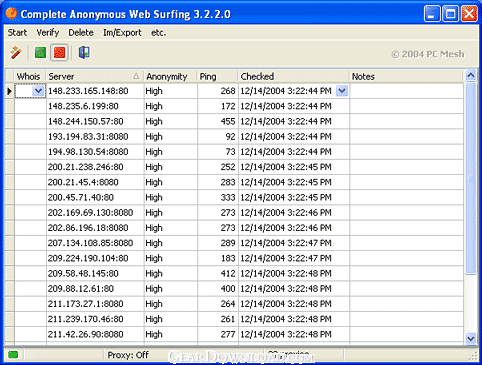Click the current-row arrow indicator
This screenshot has height=365, width=482.
pyautogui.click(x=9, y=91)
